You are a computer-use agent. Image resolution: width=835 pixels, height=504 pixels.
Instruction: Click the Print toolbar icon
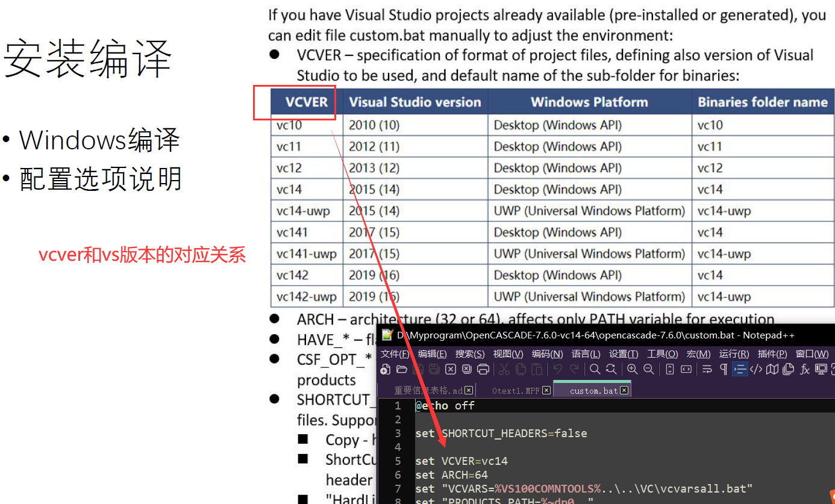coord(483,369)
